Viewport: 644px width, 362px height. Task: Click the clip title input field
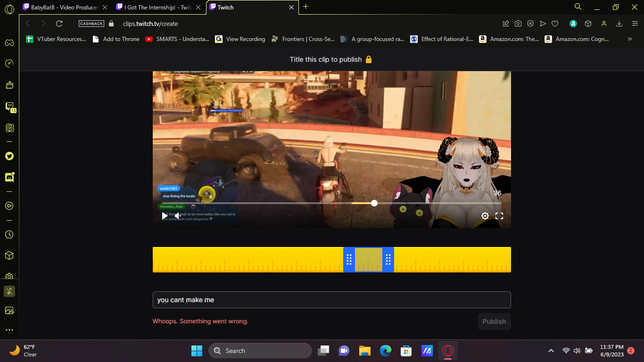coord(331,300)
